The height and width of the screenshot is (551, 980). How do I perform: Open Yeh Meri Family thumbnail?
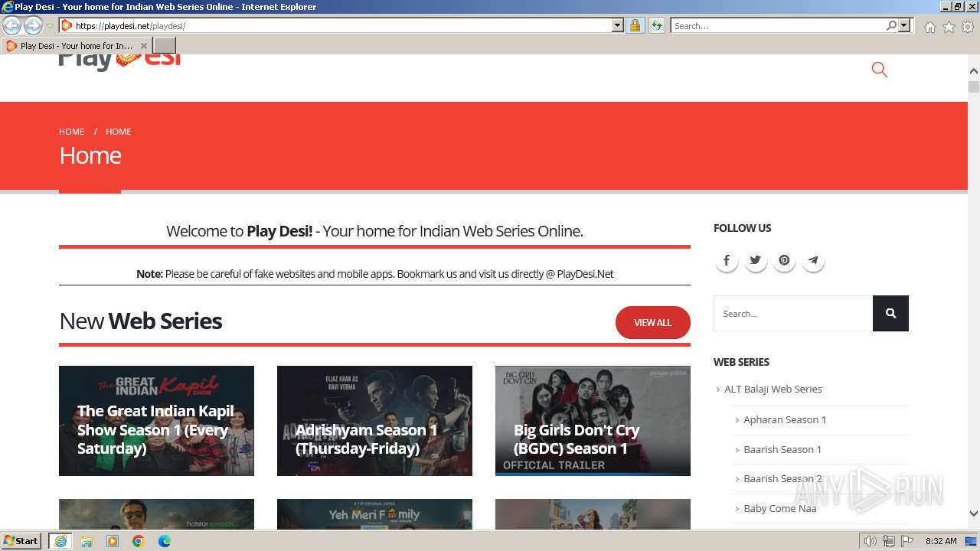(x=374, y=514)
